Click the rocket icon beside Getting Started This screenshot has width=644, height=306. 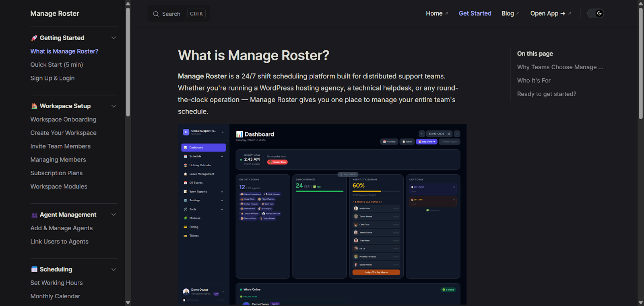coord(34,38)
